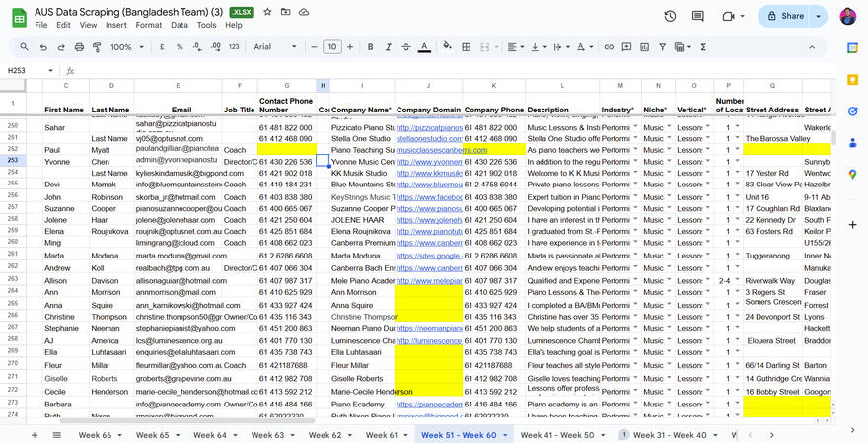Insert link icon in toolbar
The image size is (868, 443).
(x=609, y=47)
